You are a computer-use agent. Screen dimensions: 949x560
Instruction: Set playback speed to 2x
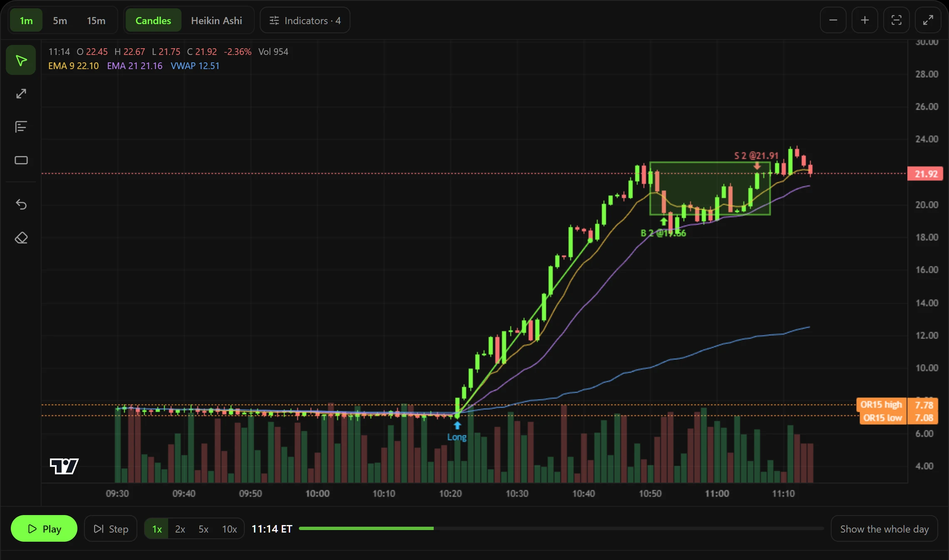tap(180, 529)
